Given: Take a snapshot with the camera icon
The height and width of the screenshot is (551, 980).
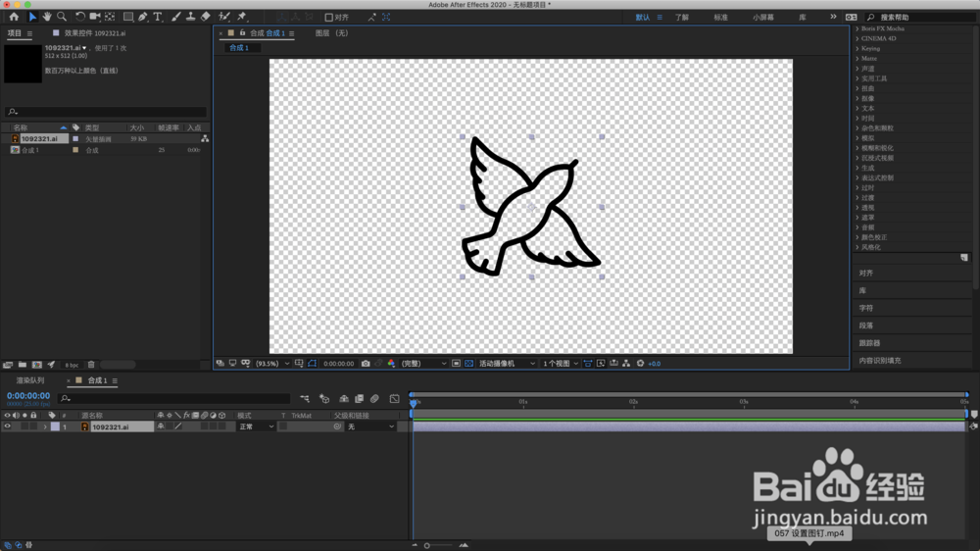Looking at the screenshot, I should pos(366,364).
